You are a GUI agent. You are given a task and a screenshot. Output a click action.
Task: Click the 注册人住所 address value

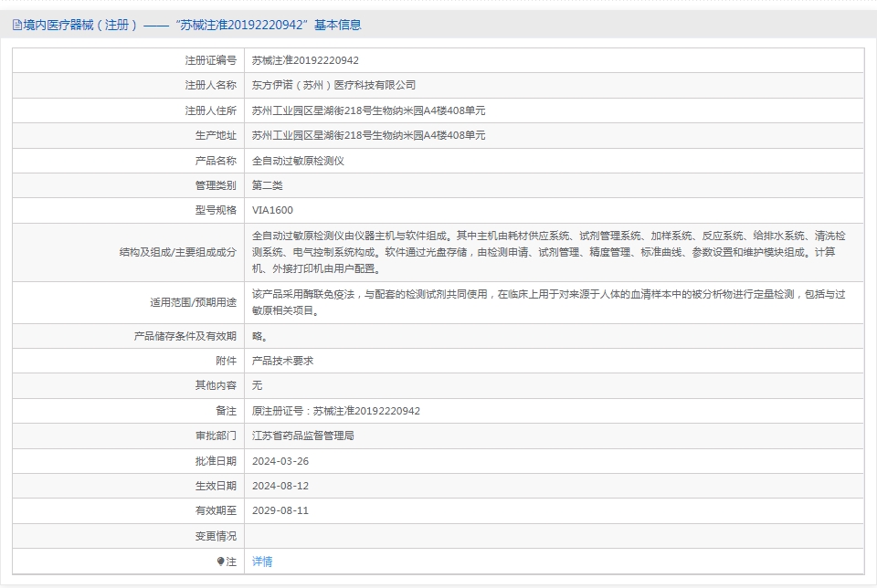coord(368,110)
